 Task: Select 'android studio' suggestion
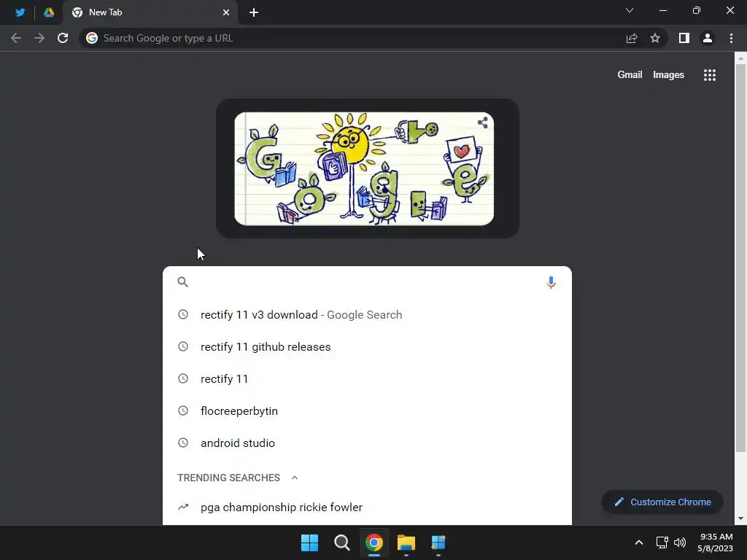(x=367, y=443)
